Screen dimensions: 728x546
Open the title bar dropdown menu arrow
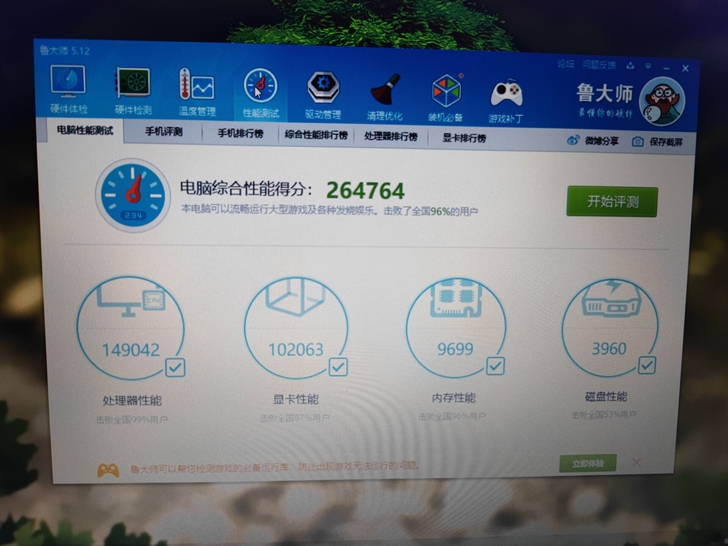click(648, 66)
